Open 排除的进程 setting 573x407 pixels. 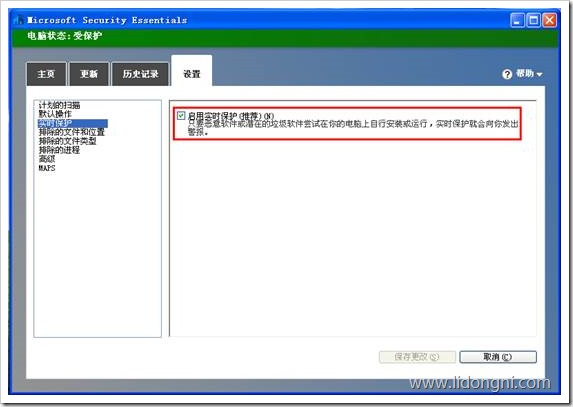coord(59,150)
